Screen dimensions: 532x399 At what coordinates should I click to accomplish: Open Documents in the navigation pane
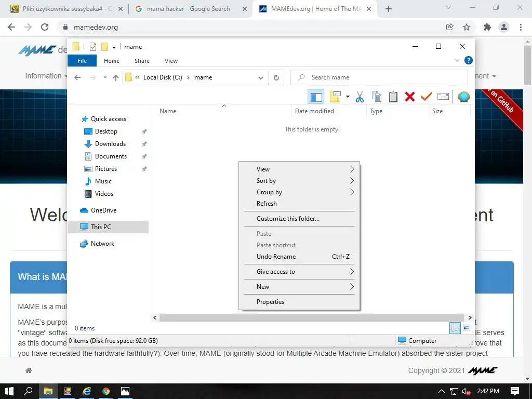pyautogui.click(x=111, y=156)
